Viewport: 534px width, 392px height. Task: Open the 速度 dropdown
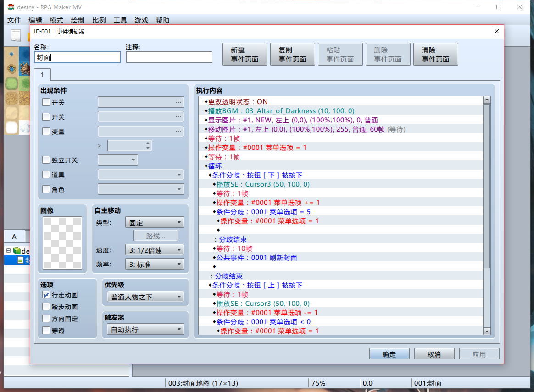tap(154, 250)
